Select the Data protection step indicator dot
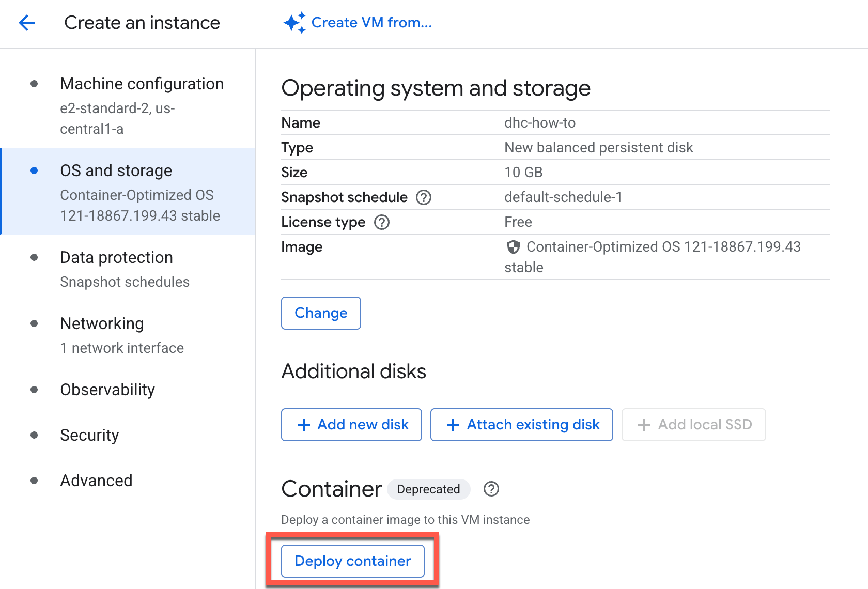This screenshot has width=868, height=589. pyautogui.click(x=34, y=257)
